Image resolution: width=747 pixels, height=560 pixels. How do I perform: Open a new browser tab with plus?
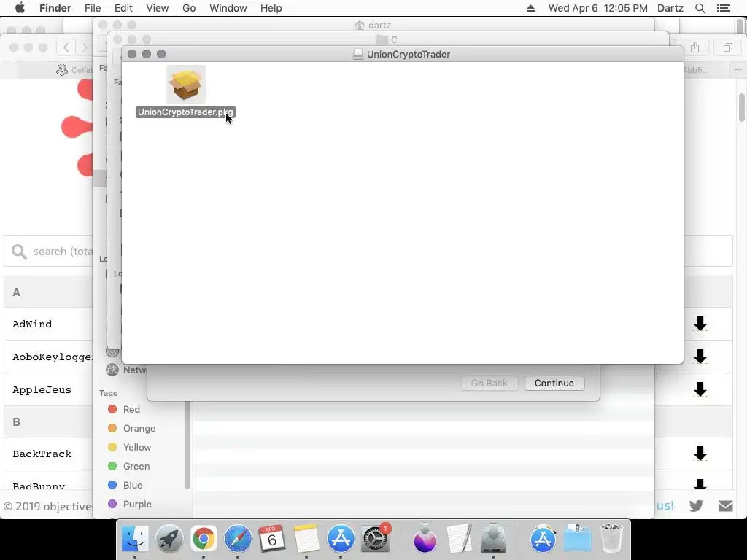[738, 70]
